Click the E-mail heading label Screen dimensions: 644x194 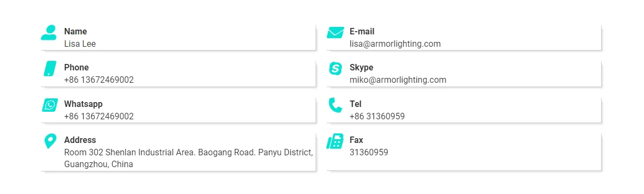[362, 32]
